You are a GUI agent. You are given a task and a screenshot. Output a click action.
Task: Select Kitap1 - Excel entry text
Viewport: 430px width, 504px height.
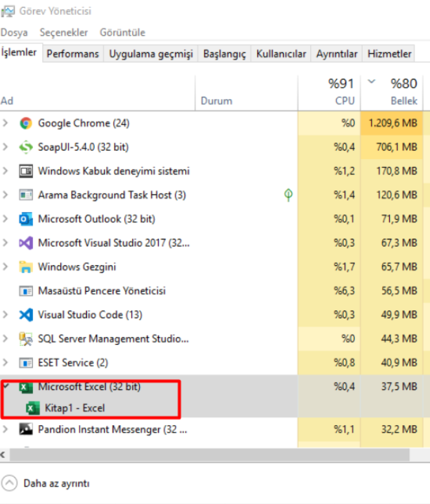pyautogui.click(x=74, y=408)
